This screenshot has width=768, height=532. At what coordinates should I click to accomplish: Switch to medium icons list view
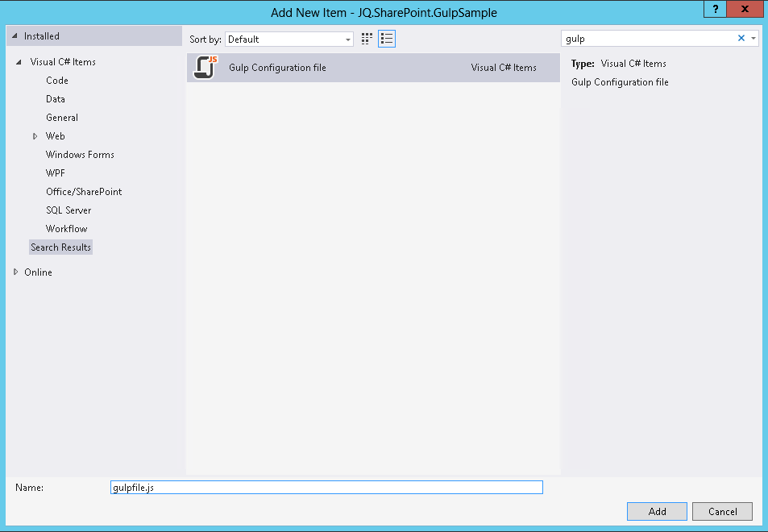tap(387, 39)
